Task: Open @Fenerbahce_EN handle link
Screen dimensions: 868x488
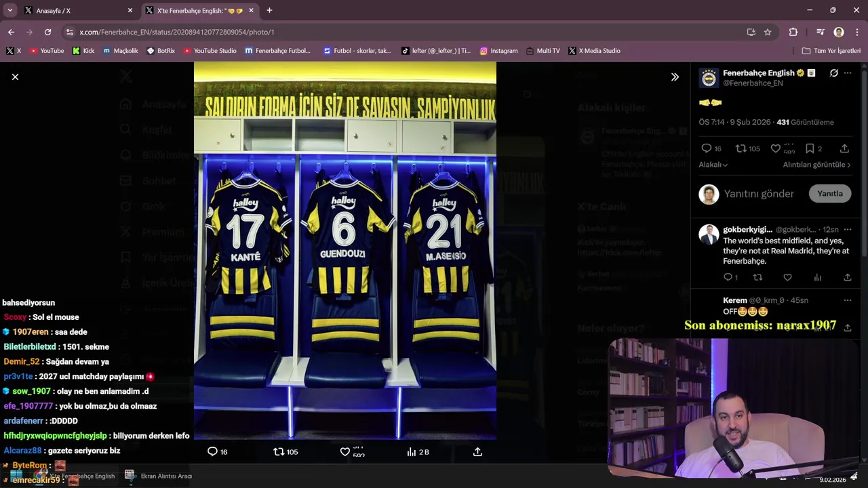Action: [753, 83]
